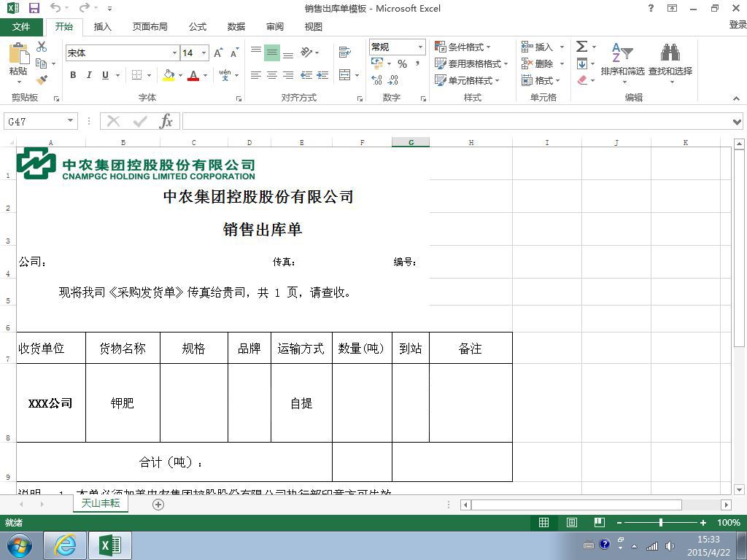Increase font size with larger A icon

[x=218, y=52]
